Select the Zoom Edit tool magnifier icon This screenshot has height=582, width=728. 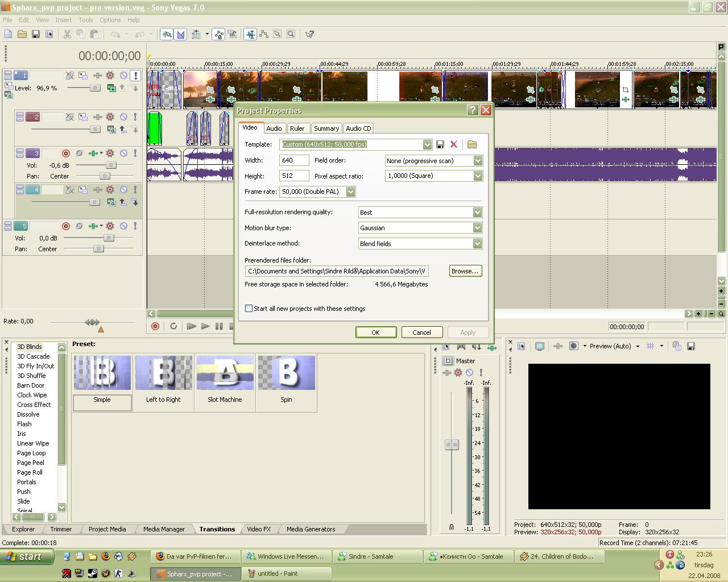click(x=291, y=34)
